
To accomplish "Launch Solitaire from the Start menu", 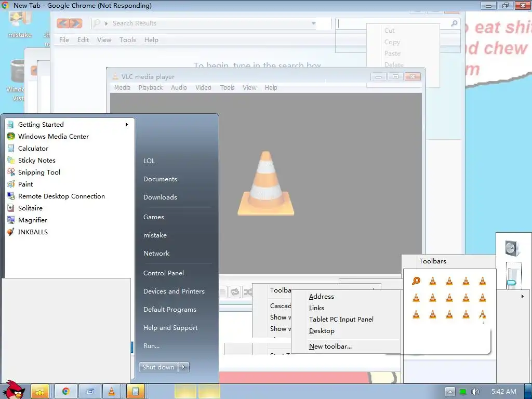I will click(x=30, y=208).
